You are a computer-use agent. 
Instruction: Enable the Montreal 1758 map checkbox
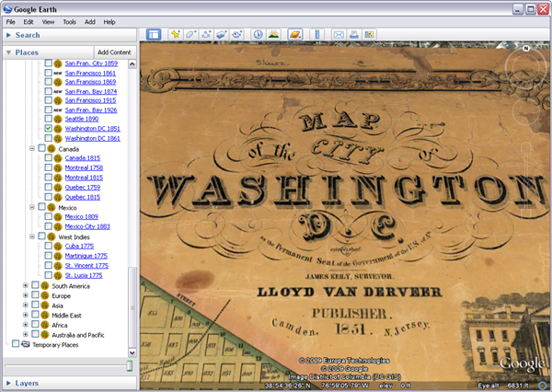49,167
